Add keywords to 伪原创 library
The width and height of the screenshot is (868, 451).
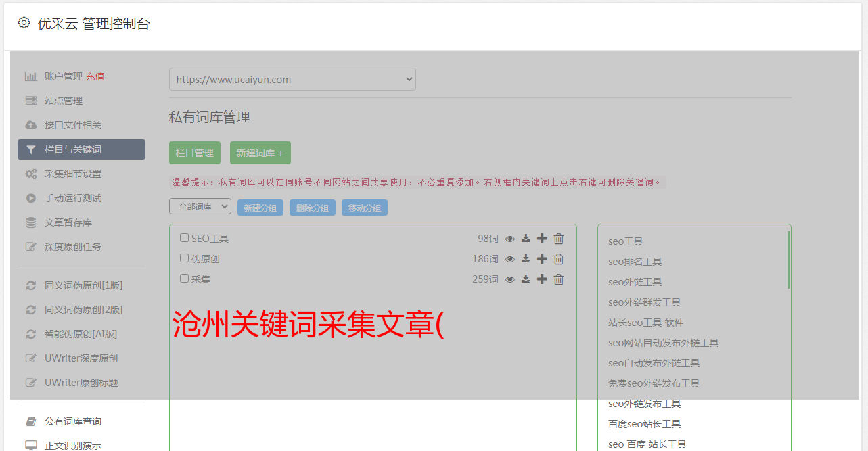542,259
